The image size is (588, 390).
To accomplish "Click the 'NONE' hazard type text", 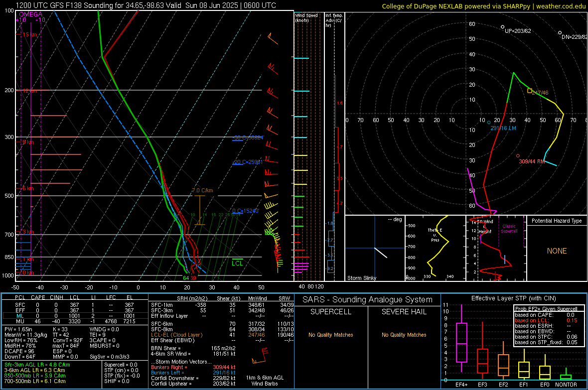I will point(557,251).
